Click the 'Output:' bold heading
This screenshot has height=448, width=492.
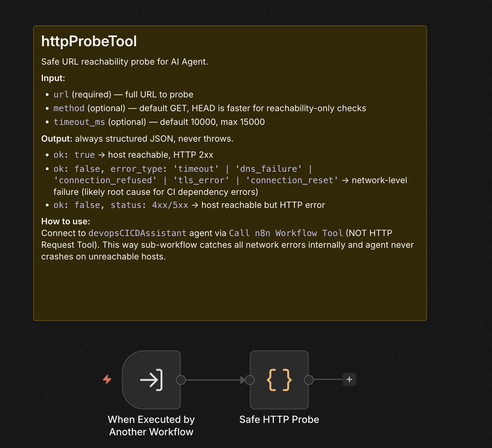coord(57,139)
